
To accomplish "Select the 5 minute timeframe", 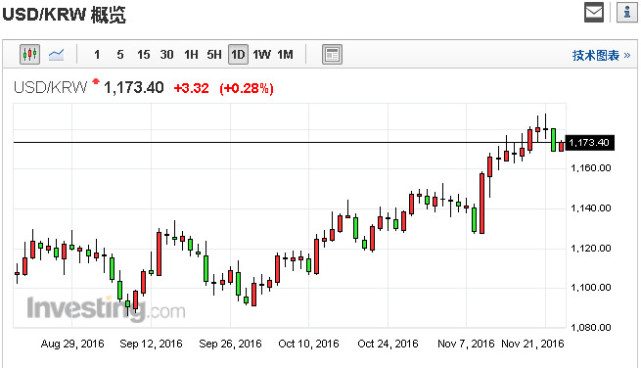I will point(120,54).
